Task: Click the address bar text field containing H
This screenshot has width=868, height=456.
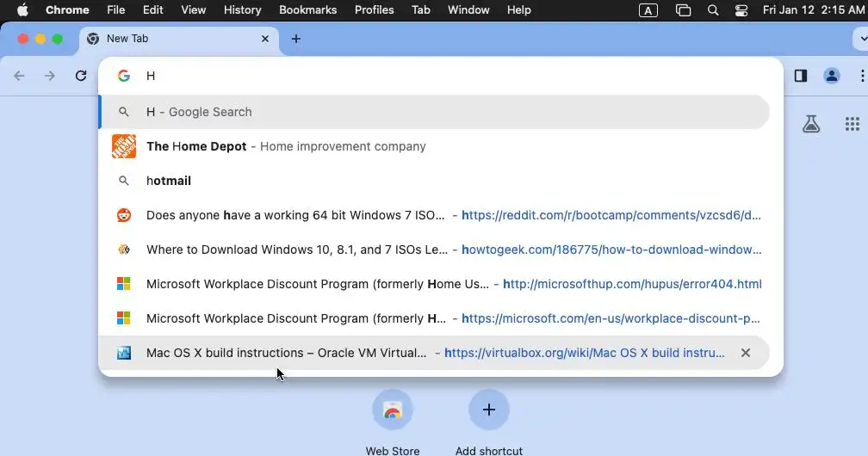Action: [443, 76]
